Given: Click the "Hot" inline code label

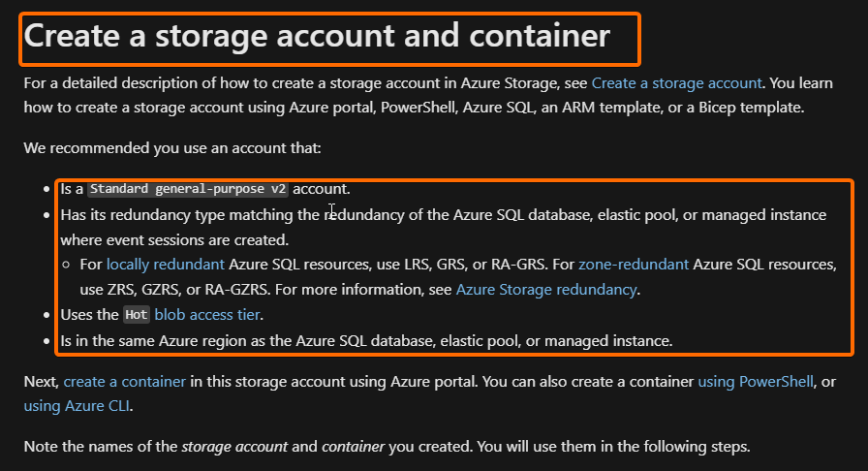Looking at the screenshot, I should click(136, 315).
